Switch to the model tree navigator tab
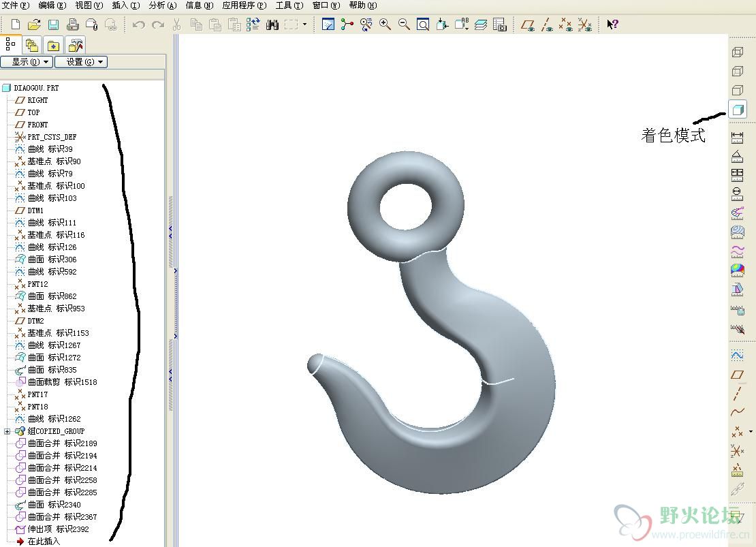Image resolution: width=756 pixels, height=547 pixels. click(11, 45)
